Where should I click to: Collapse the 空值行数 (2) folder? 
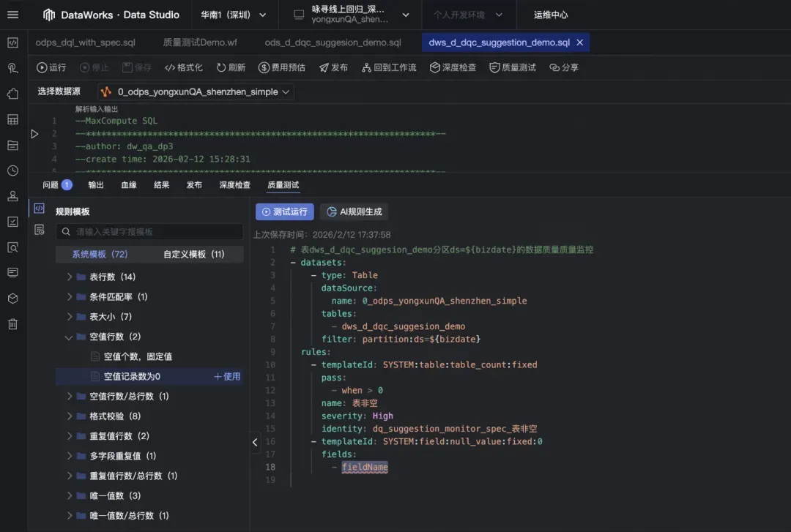(69, 337)
